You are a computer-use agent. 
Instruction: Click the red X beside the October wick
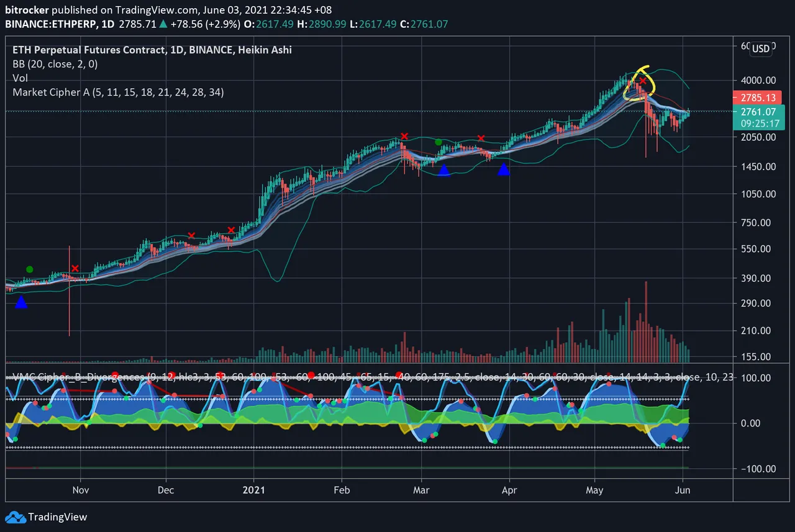click(75, 268)
